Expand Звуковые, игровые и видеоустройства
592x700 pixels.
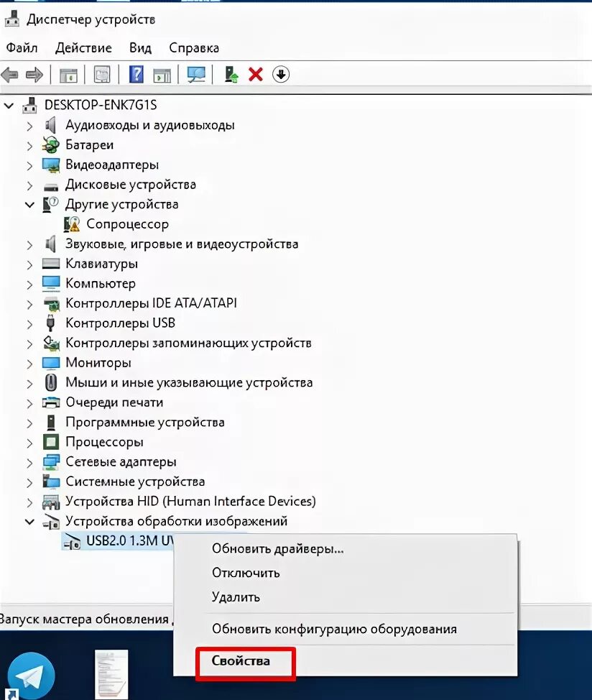click(x=29, y=244)
